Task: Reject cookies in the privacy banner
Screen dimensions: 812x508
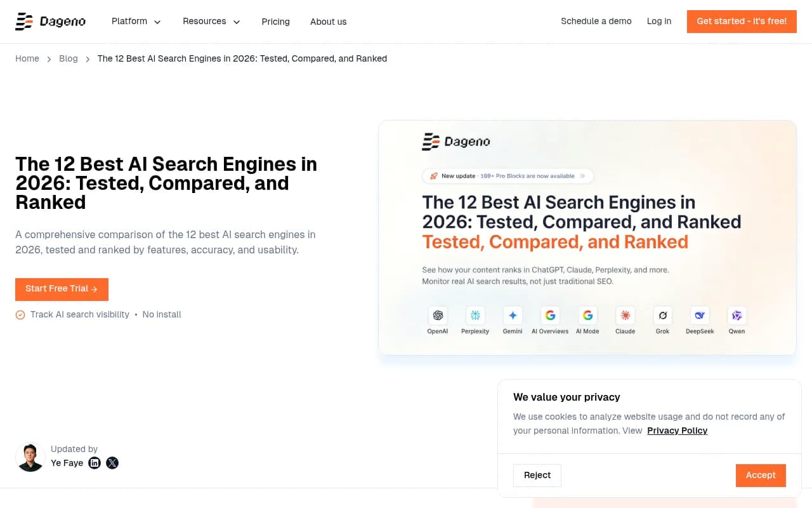Action: [537, 476]
